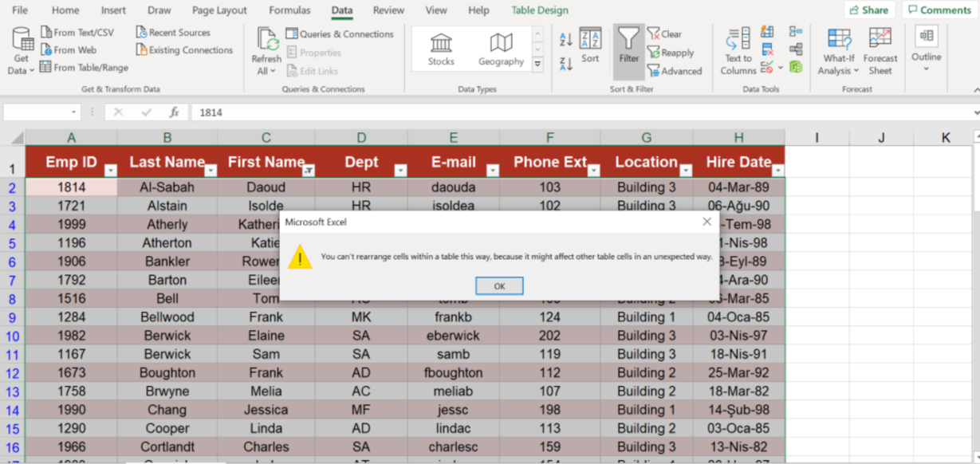Click Remove Duplicates icon

point(767,49)
